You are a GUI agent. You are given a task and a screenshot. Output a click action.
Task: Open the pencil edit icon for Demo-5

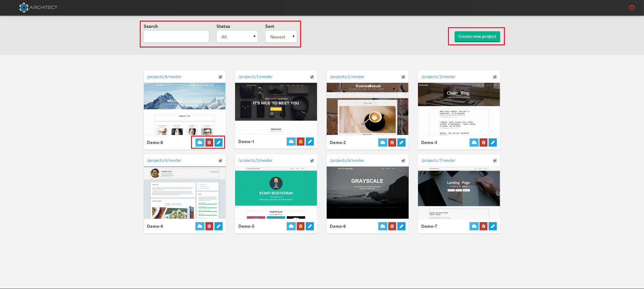310,226
